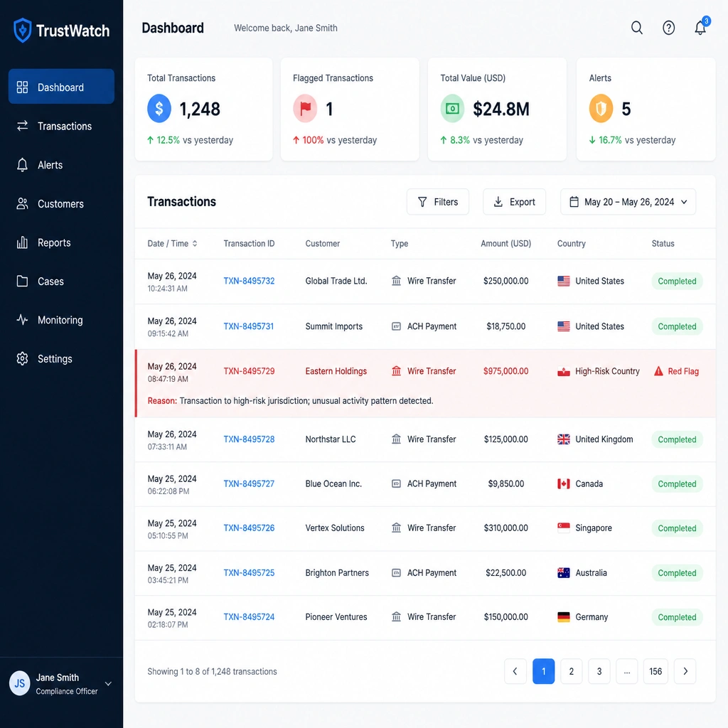Open the help question mark icon
Screen dimensions: 728x728
click(x=668, y=28)
